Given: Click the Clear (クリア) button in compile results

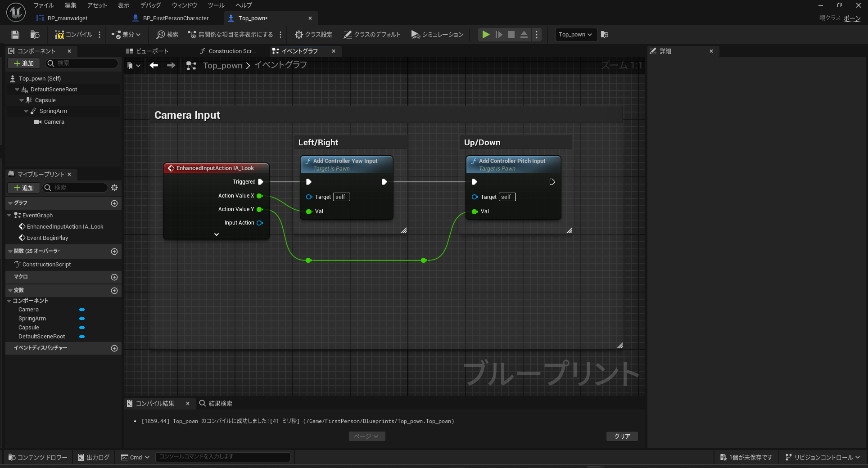Looking at the screenshot, I should point(622,436).
